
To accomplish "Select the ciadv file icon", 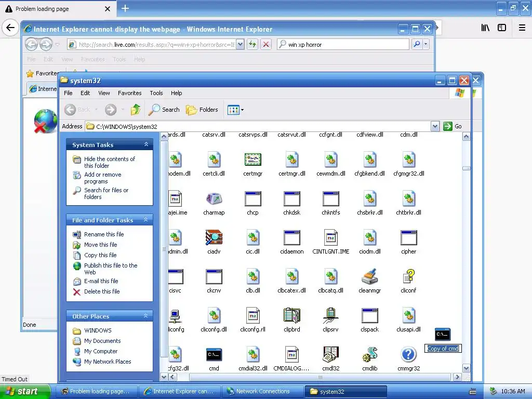I will pos(214,237).
